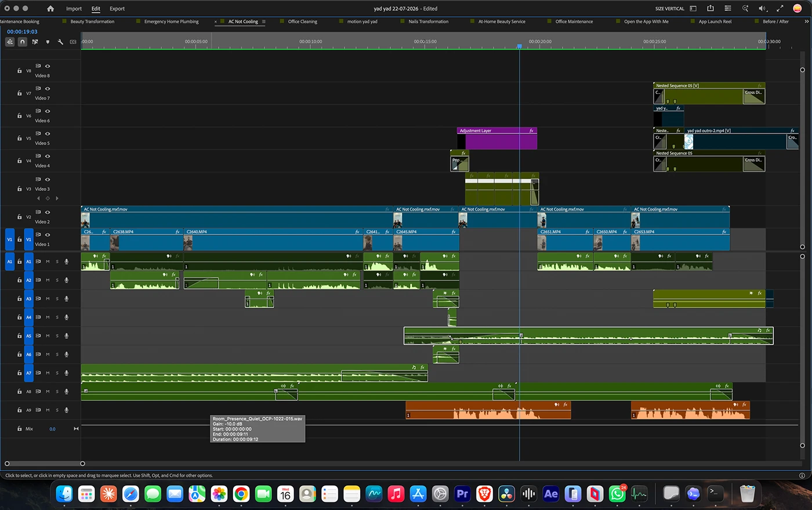Select the C2640.MP4 clip on Video 1

coord(273,240)
